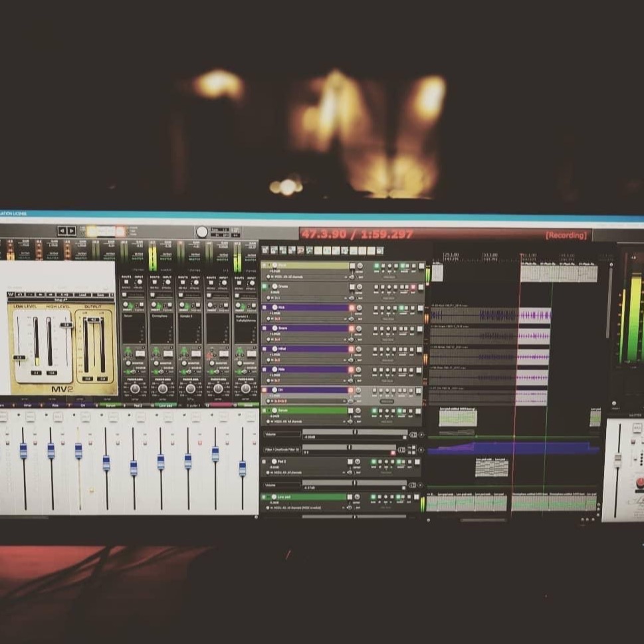Image resolution: width=644 pixels, height=644 pixels.
Task: Click the pan knob on Serum mixer strip
Action: [x=135, y=388]
